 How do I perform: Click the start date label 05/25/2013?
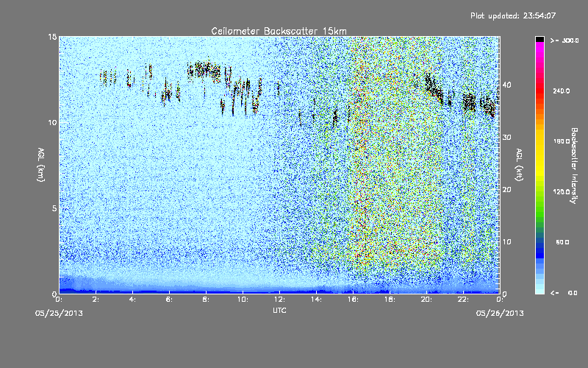(x=59, y=314)
